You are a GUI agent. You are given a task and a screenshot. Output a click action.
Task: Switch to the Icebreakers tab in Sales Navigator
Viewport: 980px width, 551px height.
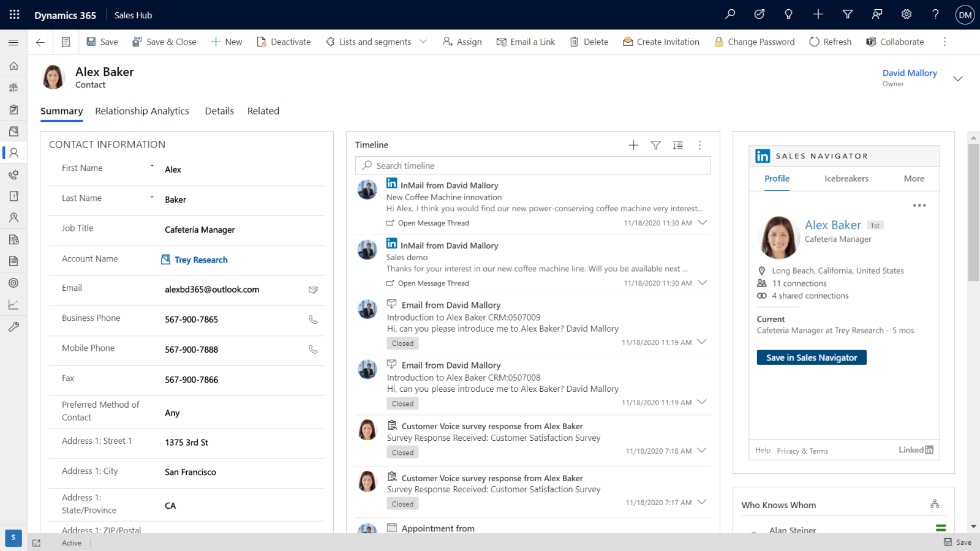point(846,178)
